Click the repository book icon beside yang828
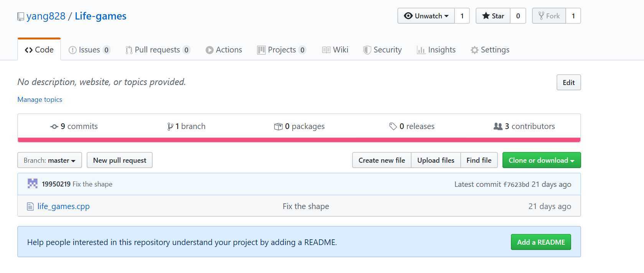Viewport: 644px width, 273px height. click(x=21, y=16)
